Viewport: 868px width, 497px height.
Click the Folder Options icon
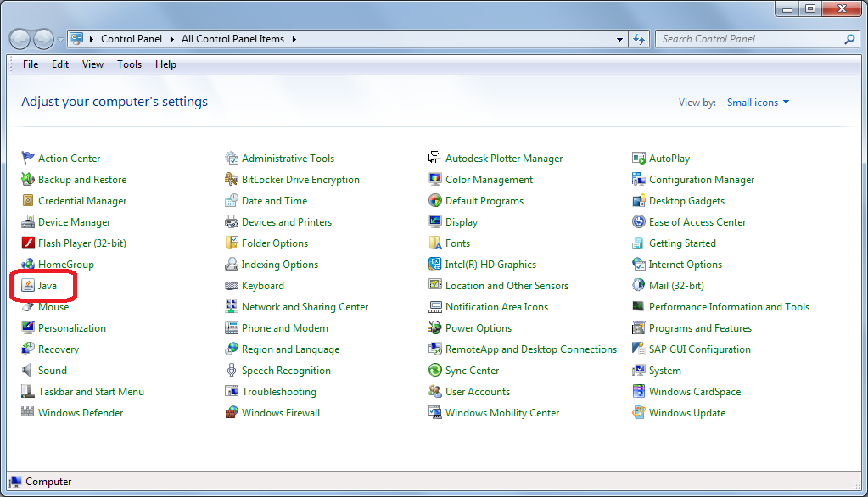(232, 243)
